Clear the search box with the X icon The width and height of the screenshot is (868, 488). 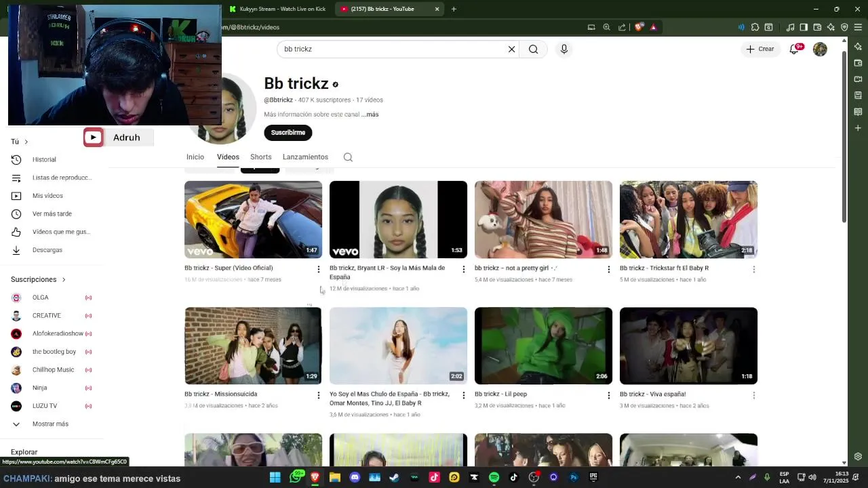coord(511,49)
